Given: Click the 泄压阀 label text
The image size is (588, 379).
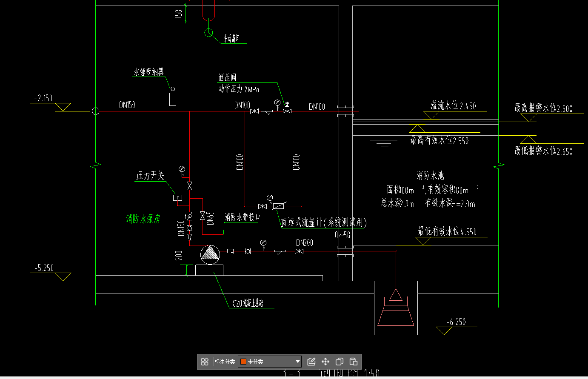Looking at the screenshot, I should tap(228, 77).
